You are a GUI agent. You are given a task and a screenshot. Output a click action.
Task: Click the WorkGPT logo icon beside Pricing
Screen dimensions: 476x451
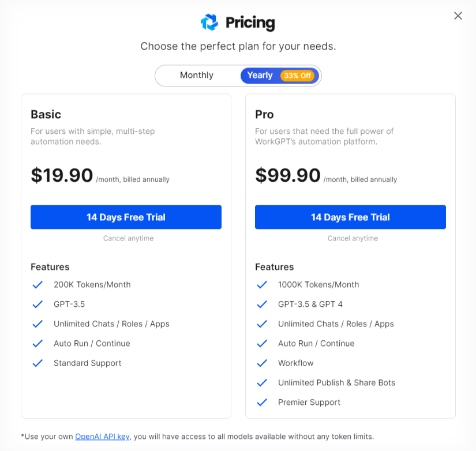[209, 22]
